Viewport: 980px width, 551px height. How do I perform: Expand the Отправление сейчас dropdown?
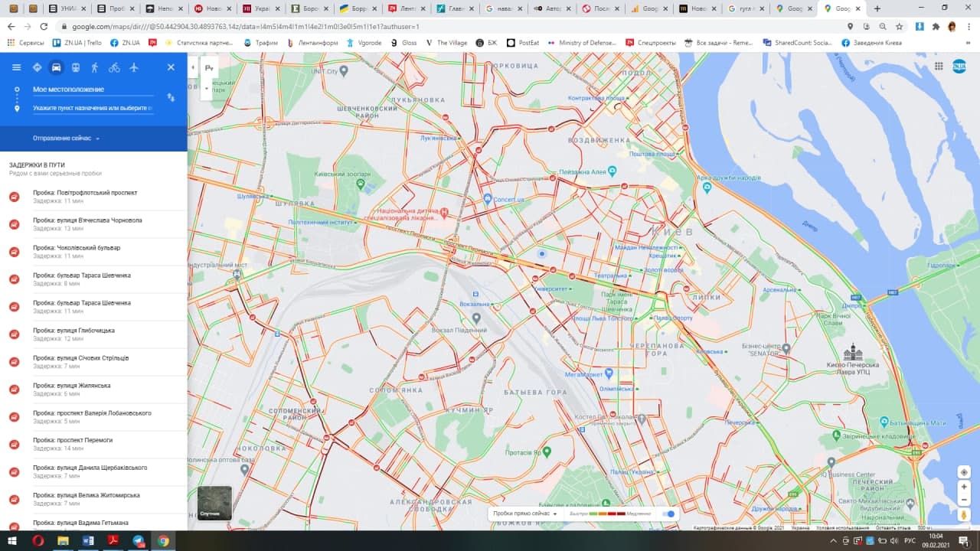coord(63,139)
